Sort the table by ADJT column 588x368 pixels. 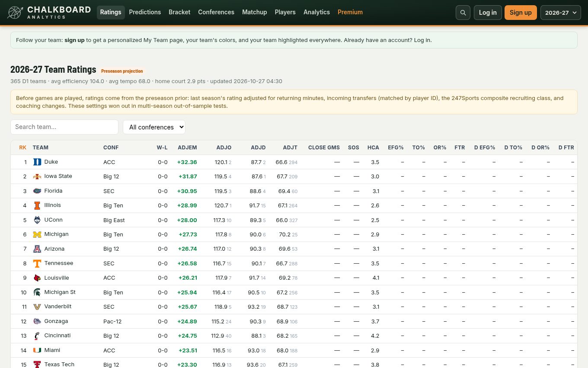point(290,148)
